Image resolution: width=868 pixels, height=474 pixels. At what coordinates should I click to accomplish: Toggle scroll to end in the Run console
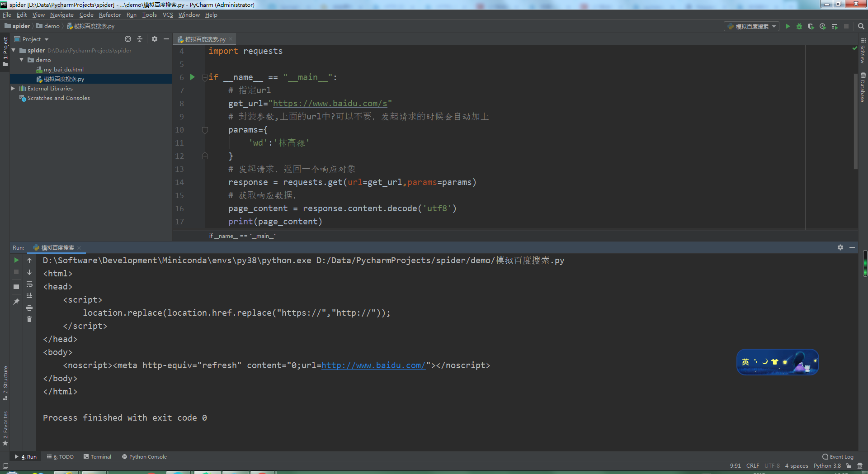tap(29, 296)
